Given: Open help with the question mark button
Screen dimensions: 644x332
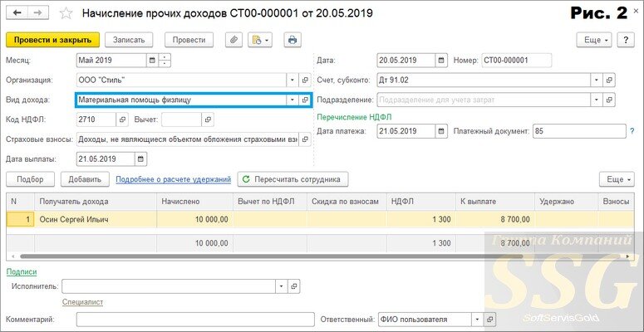Looking at the screenshot, I should point(626,40).
